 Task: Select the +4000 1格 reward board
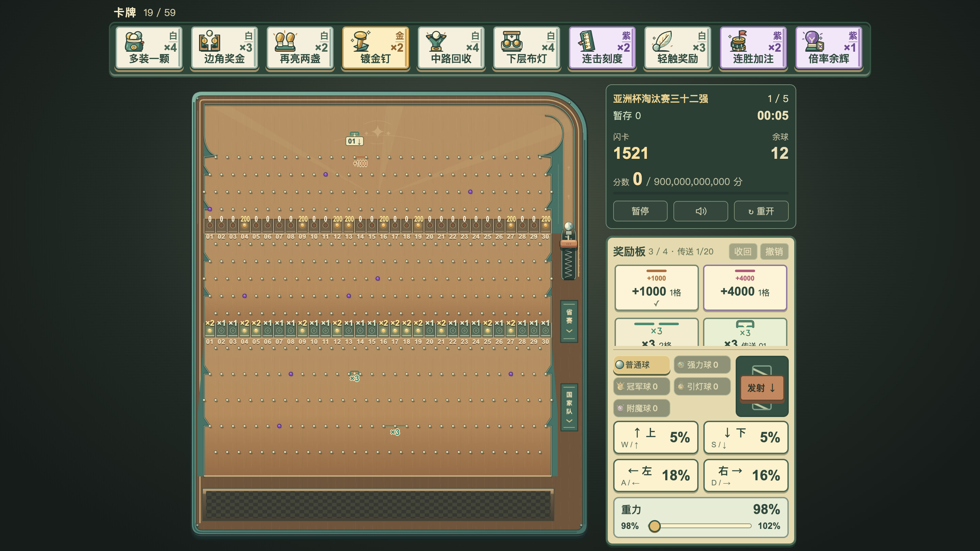(x=745, y=288)
